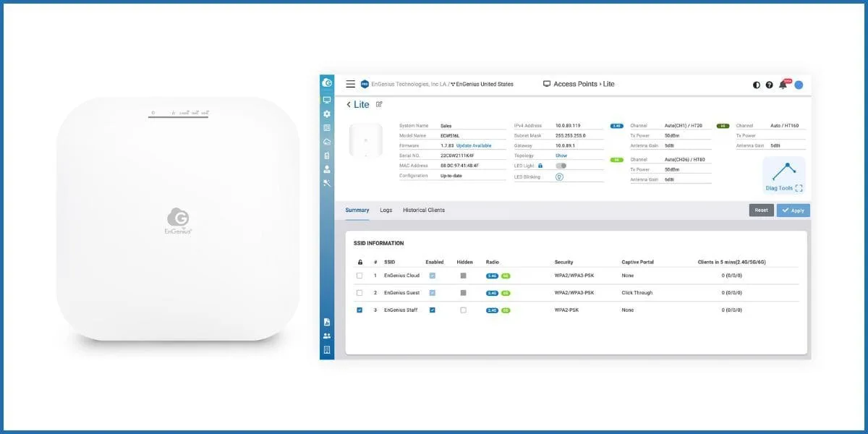The width and height of the screenshot is (868, 434).
Task: Switch to the Logs tab
Action: (385, 210)
